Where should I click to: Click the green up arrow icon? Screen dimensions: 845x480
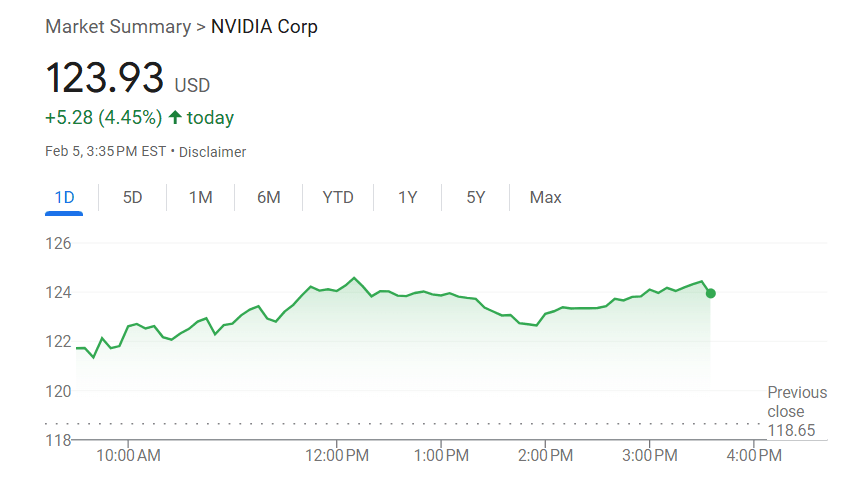(x=175, y=118)
